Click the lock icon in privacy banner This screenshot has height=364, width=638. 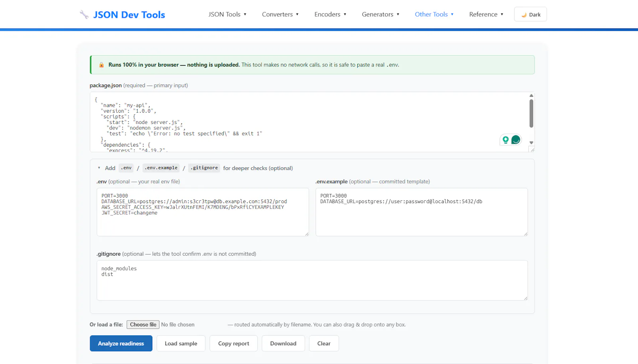pyautogui.click(x=101, y=65)
